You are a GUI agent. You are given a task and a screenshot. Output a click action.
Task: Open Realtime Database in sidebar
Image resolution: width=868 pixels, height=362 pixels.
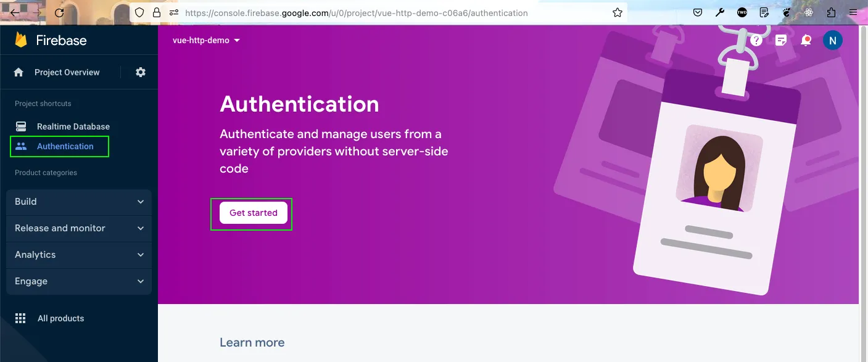(73, 126)
